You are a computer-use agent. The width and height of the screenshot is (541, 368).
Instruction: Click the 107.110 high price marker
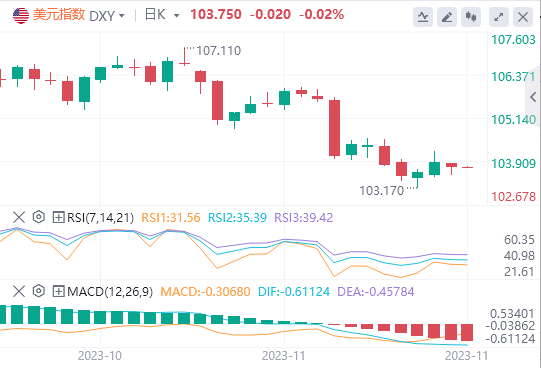[x=218, y=51]
